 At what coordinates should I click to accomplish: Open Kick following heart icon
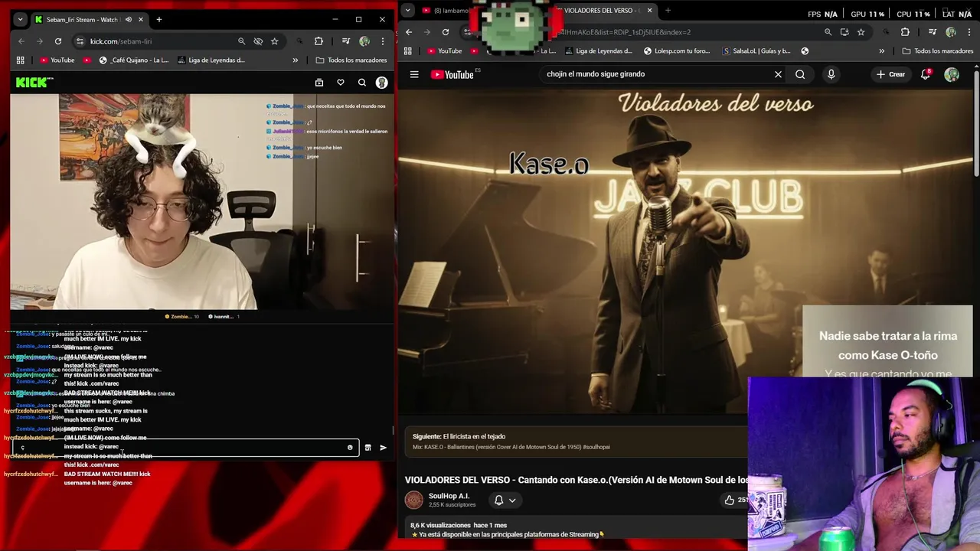pos(341,83)
